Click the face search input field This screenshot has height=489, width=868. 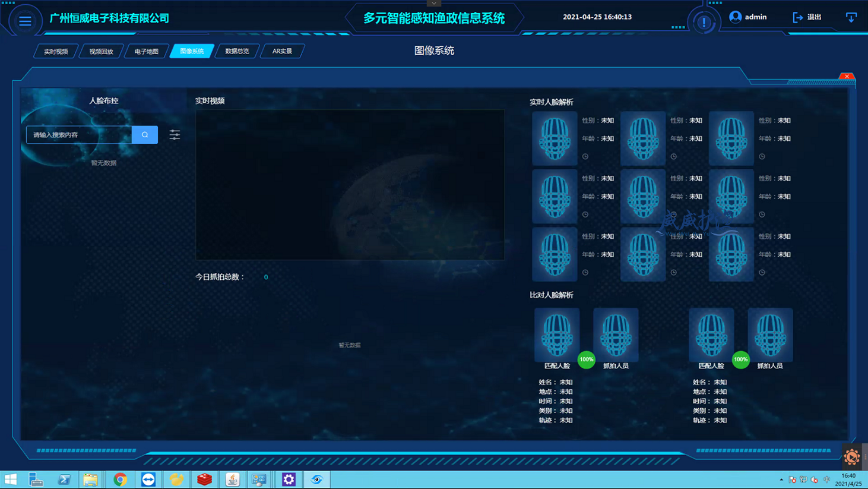pyautogui.click(x=79, y=135)
